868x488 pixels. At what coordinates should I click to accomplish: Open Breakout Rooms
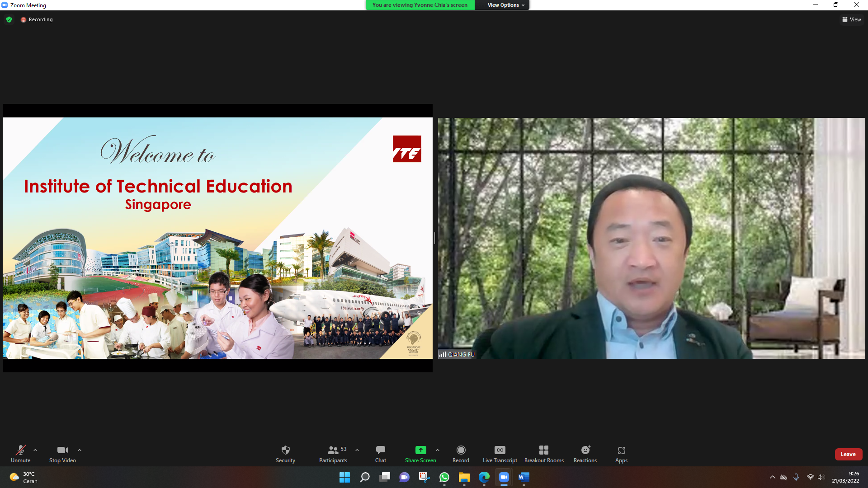544,450
